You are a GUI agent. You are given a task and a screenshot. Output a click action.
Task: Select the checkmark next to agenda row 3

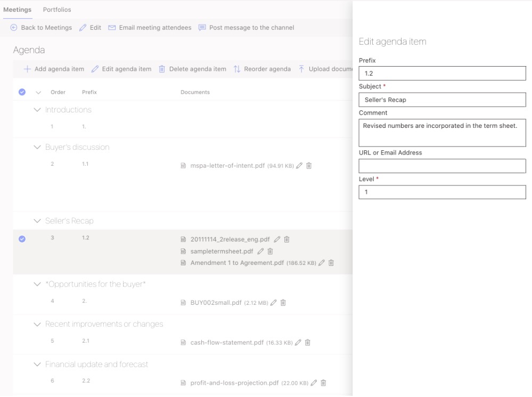[22, 239]
